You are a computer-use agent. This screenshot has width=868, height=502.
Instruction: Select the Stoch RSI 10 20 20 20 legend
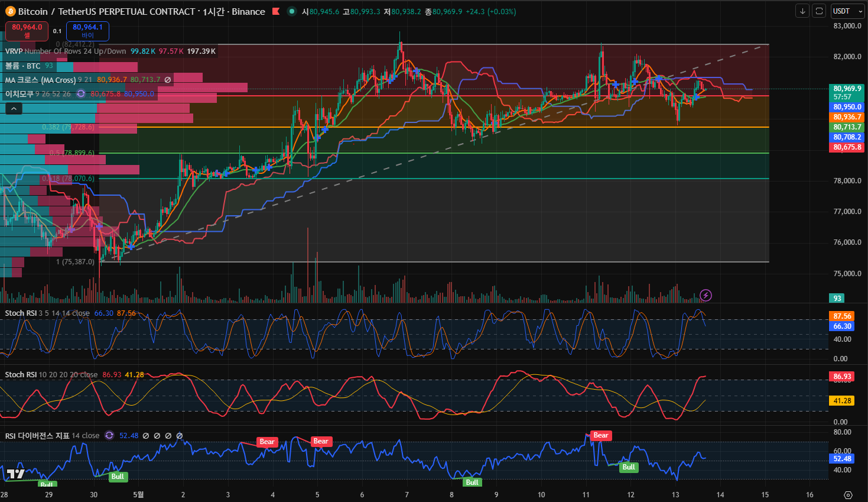(74, 375)
